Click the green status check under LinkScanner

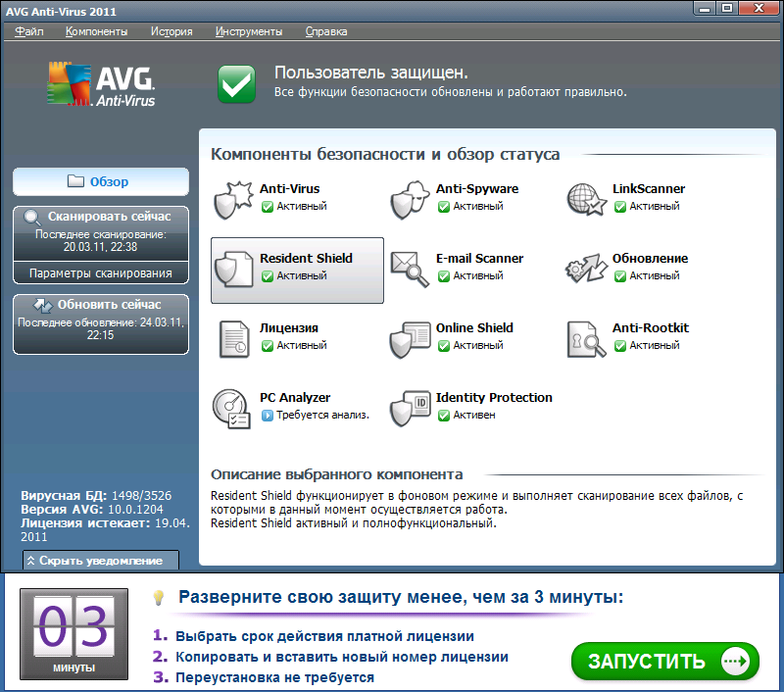(620, 207)
